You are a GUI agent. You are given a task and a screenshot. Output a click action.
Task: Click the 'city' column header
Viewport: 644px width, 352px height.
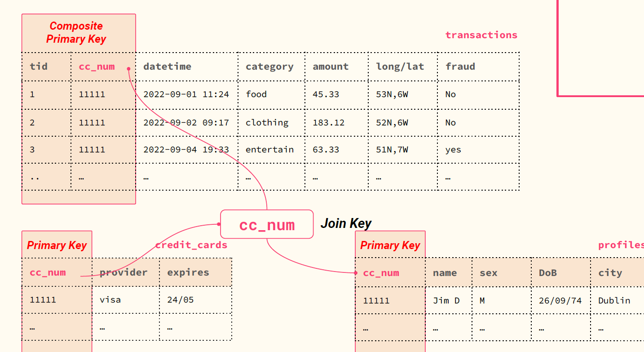pyautogui.click(x=610, y=273)
